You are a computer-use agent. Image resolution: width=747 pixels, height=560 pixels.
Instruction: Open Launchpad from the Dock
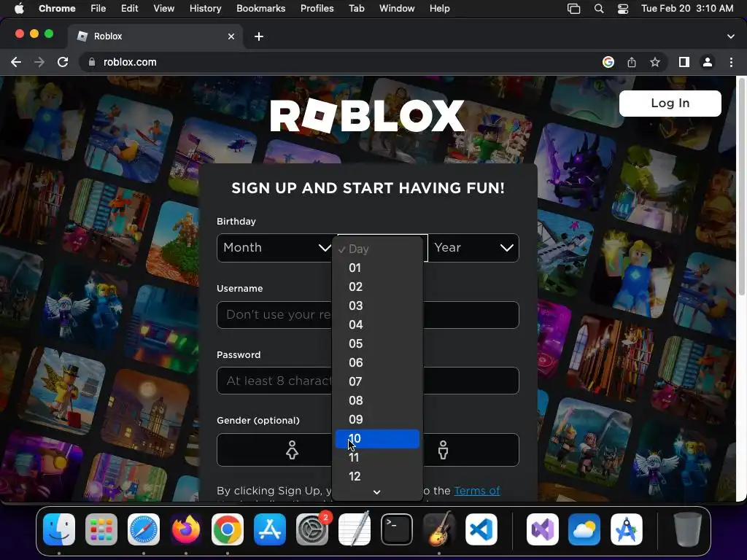pyautogui.click(x=101, y=529)
